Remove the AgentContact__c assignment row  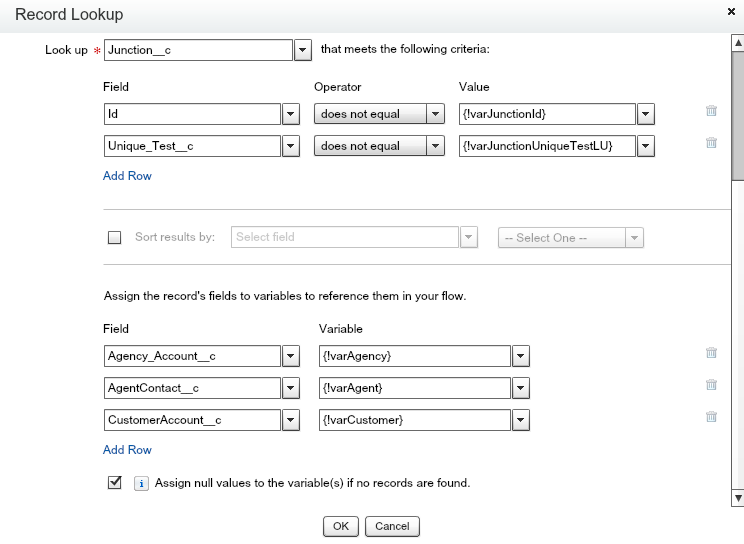[x=711, y=385]
